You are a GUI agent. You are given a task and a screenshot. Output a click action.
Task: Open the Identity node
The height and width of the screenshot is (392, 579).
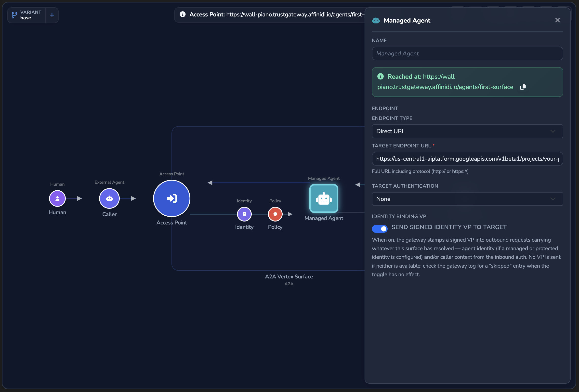[x=244, y=214]
